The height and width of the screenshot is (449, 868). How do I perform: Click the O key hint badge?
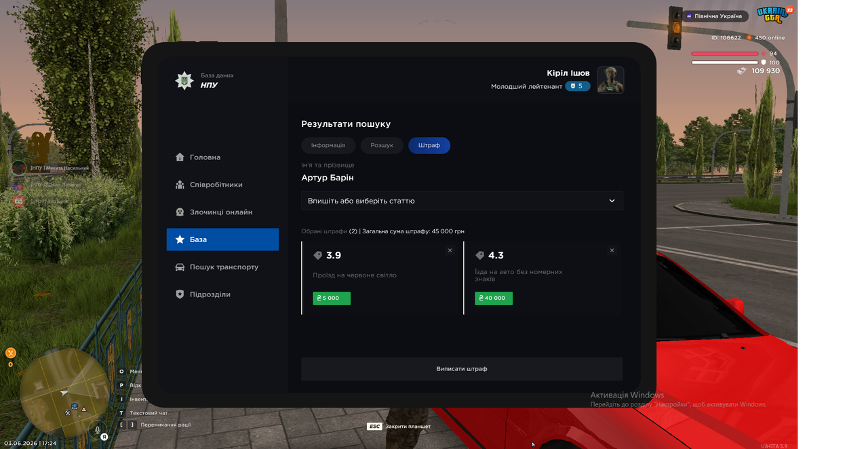(122, 372)
